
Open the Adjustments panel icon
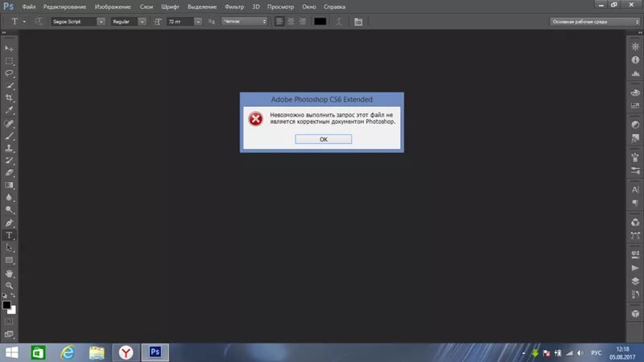(635, 125)
